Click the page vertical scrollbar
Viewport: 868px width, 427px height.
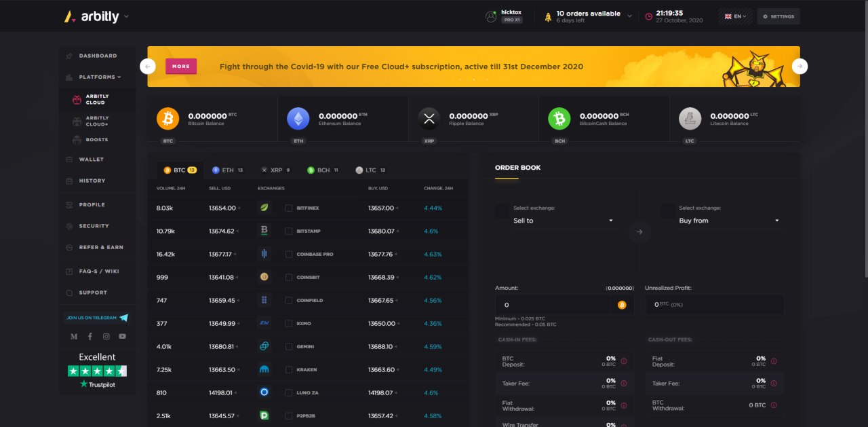[x=865, y=139]
